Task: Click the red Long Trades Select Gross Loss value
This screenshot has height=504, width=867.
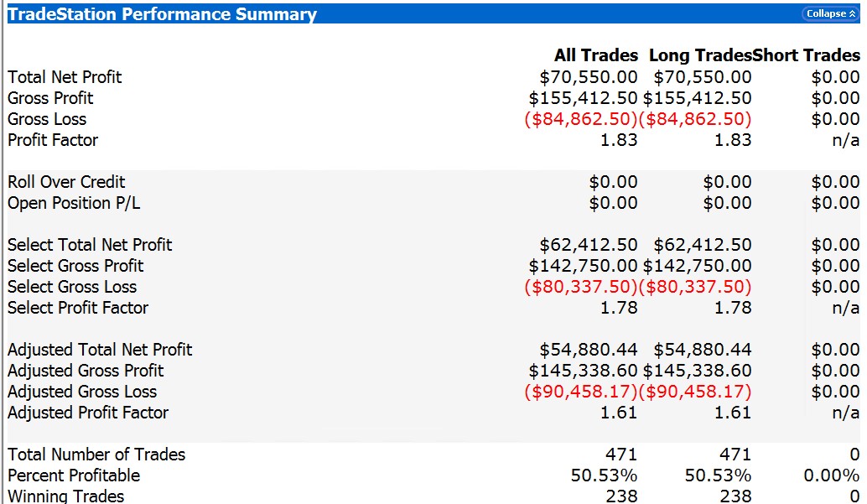Action: (x=696, y=287)
